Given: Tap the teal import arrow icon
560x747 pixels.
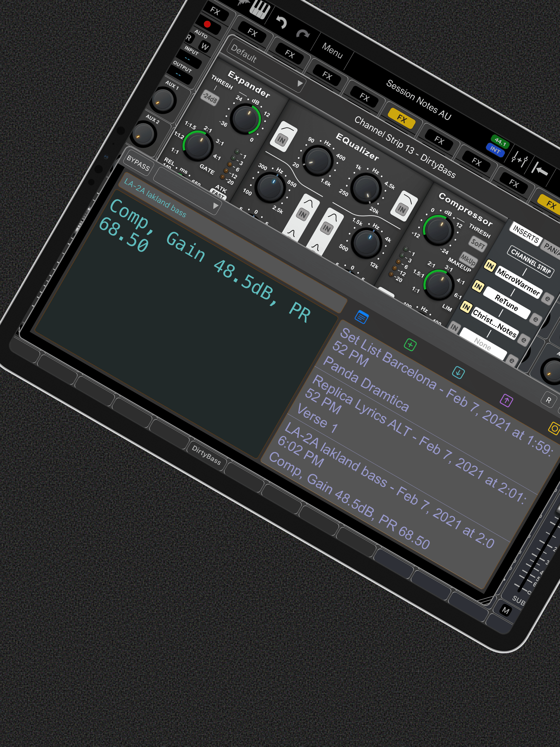Looking at the screenshot, I should pos(458,372).
